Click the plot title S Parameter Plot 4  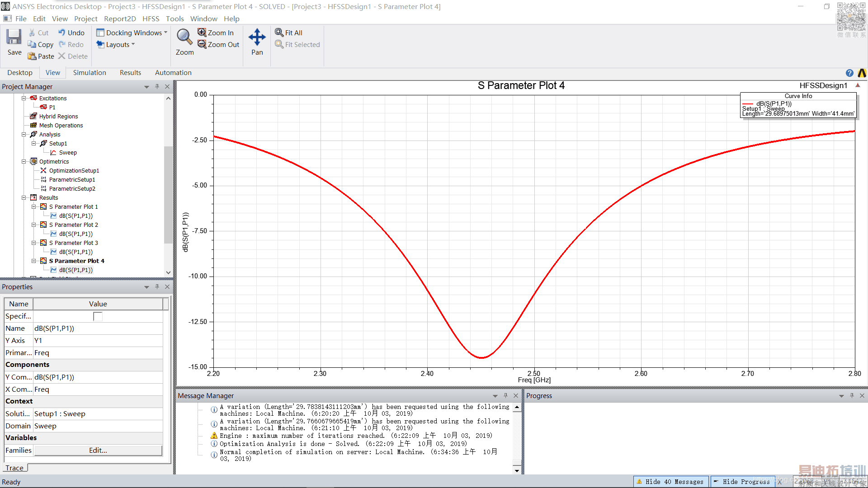coord(521,85)
